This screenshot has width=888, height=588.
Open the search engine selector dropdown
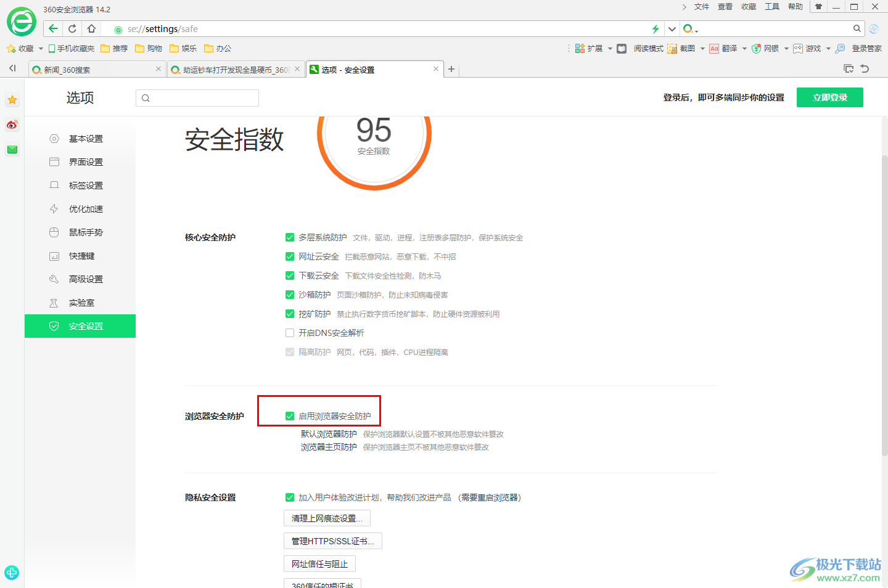pos(691,29)
